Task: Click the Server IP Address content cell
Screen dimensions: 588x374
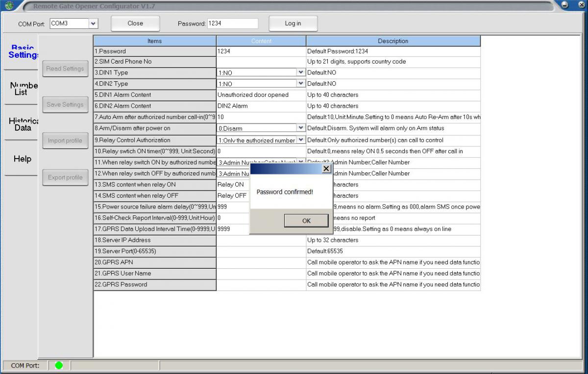Action: click(x=261, y=240)
